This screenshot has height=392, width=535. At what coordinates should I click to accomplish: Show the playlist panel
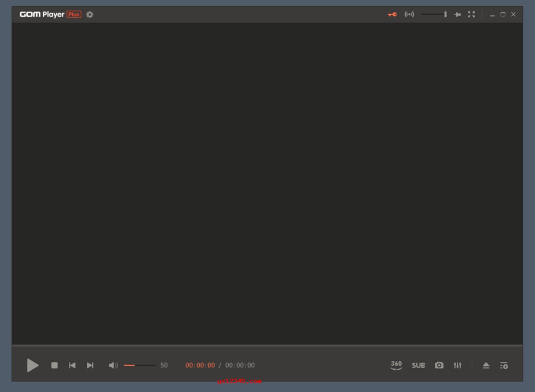[504, 365]
